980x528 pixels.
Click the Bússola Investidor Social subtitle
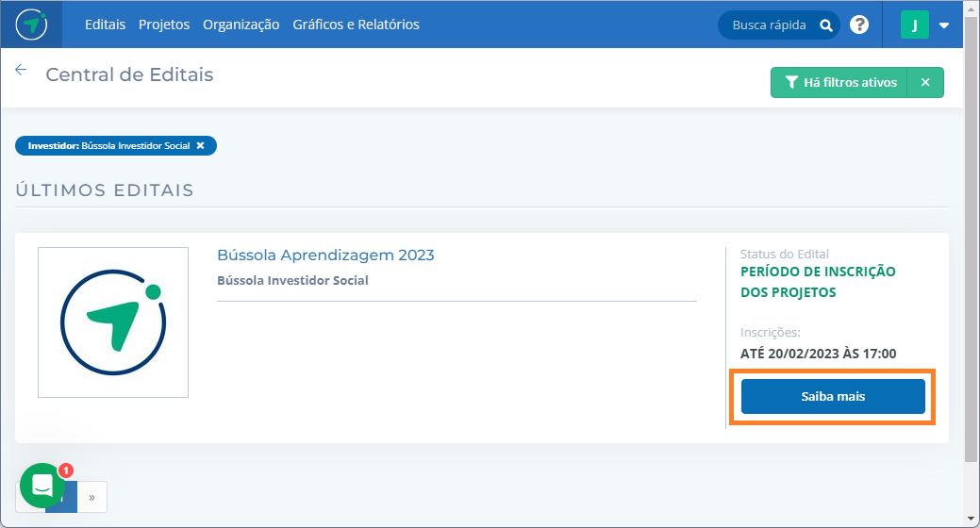pyautogui.click(x=292, y=281)
